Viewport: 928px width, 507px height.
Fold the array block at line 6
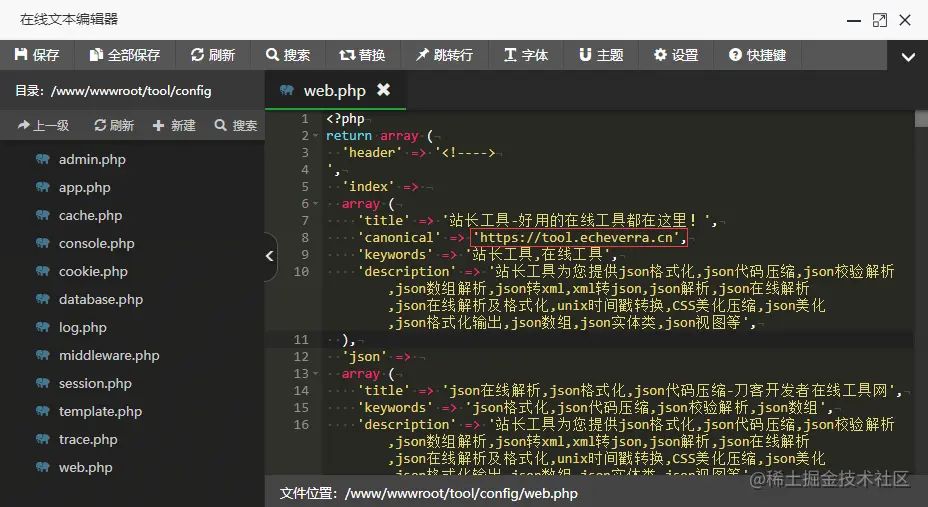coord(315,204)
